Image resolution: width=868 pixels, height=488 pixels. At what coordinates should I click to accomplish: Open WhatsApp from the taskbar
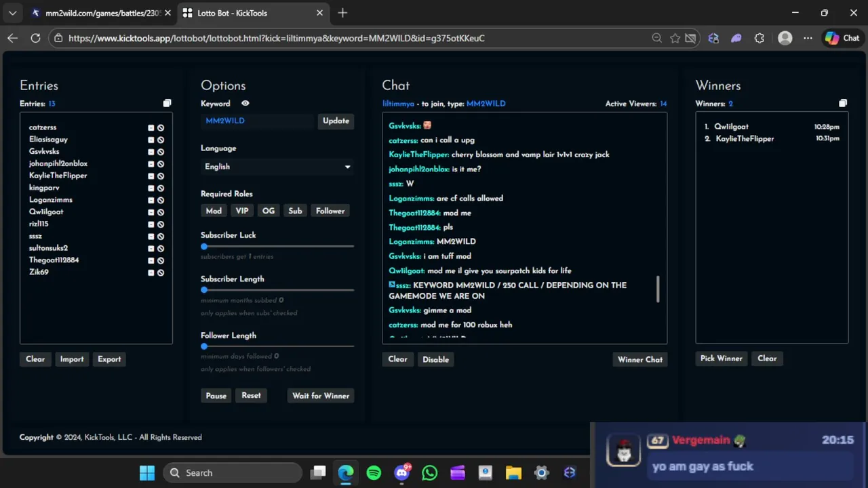(429, 473)
